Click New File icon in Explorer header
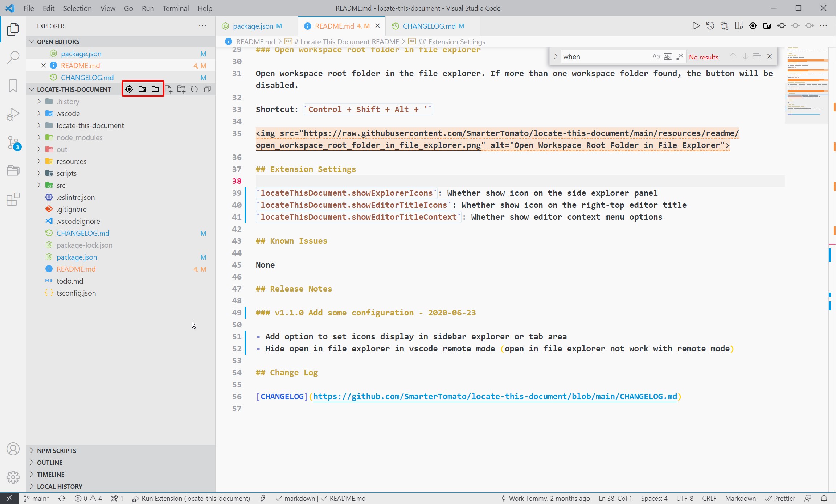 (168, 89)
